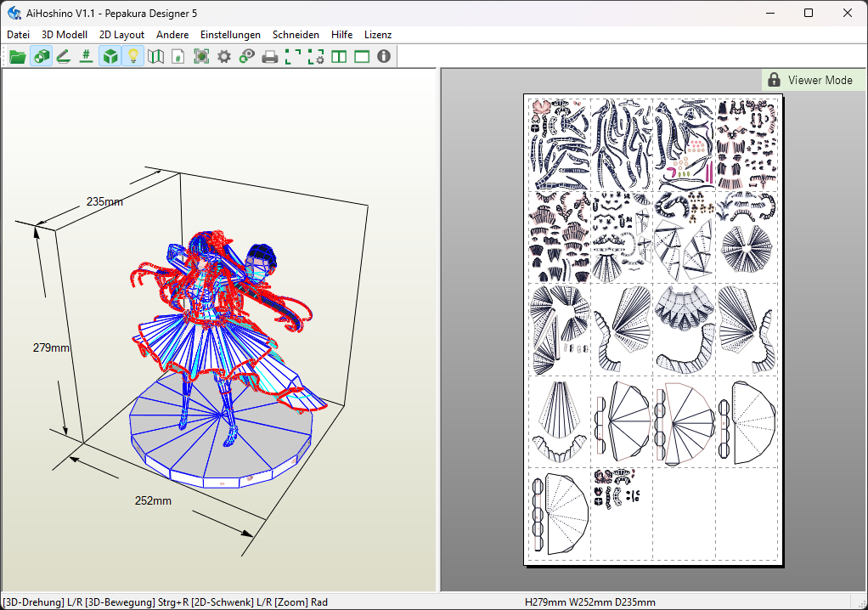This screenshot has width=868, height=610.
Task: Open the 2D Layout menu
Action: coord(121,35)
